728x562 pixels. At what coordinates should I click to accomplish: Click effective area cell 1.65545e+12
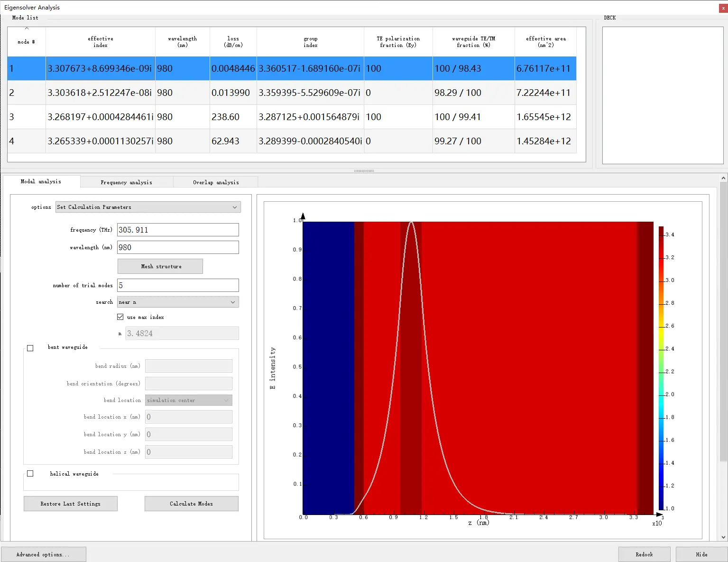click(x=546, y=117)
